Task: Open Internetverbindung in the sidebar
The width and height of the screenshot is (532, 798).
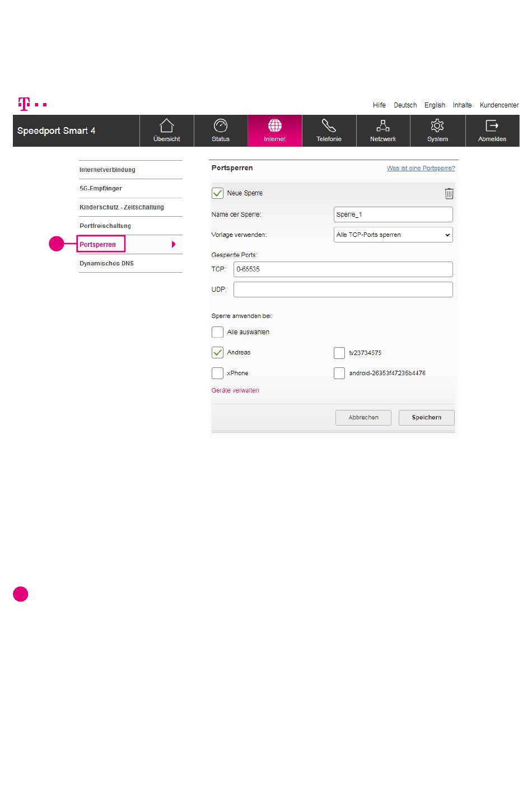Action: 108,170
